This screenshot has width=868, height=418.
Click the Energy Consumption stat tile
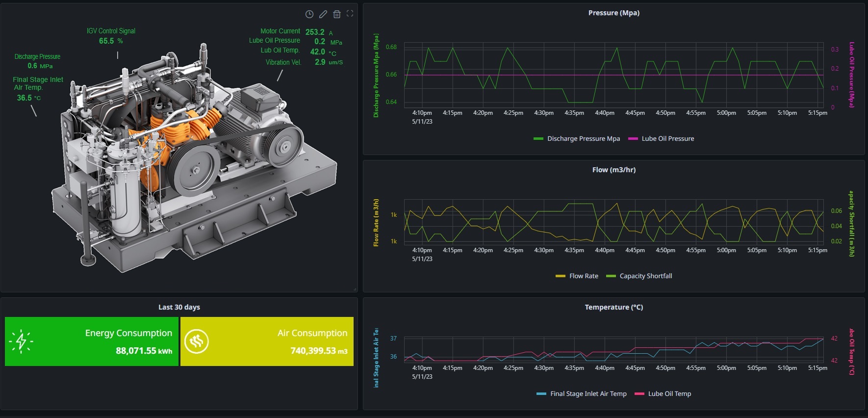pos(92,341)
